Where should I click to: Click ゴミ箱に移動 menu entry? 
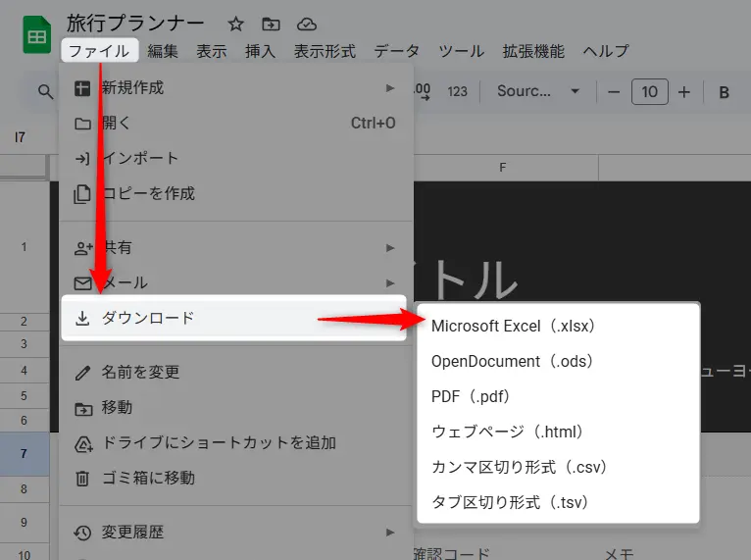click(147, 478)
